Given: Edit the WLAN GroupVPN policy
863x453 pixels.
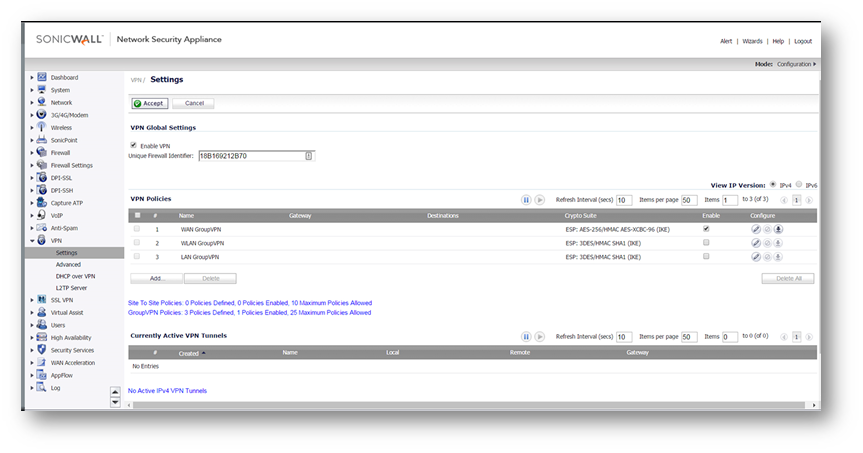Looking at the screenshot, I should [756, 243].
